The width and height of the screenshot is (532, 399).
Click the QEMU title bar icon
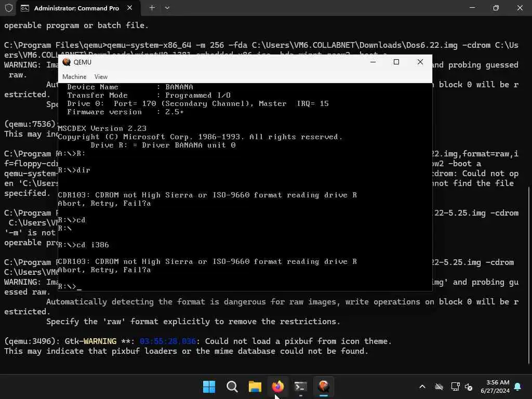click(x=66, y=62)
